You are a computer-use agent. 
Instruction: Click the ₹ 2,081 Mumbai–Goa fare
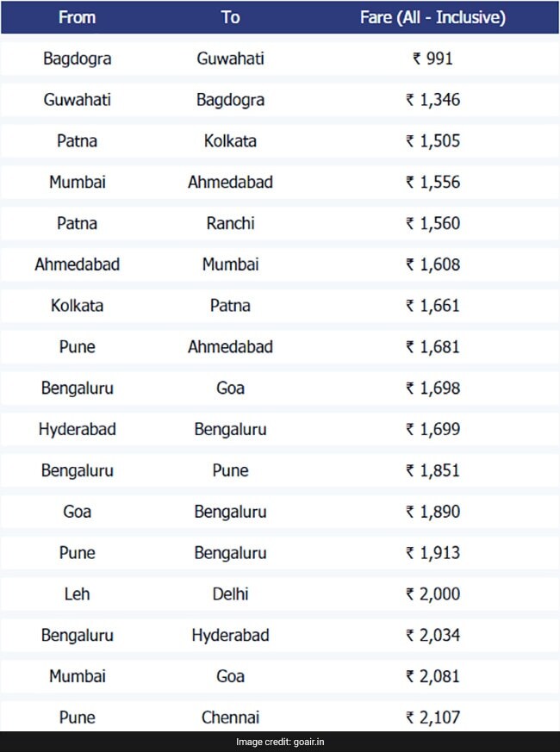pos(432,676)
